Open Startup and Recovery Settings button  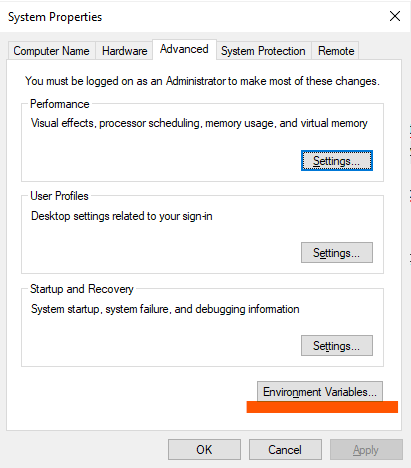point(337,346)
